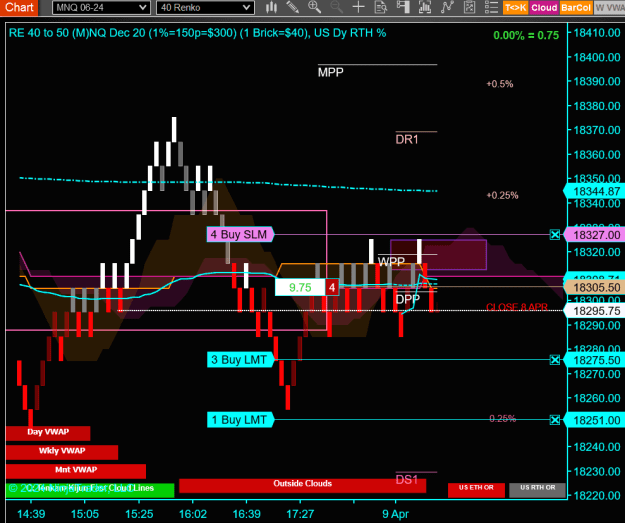Toggle the Cloud magenta button

(544, 8)
